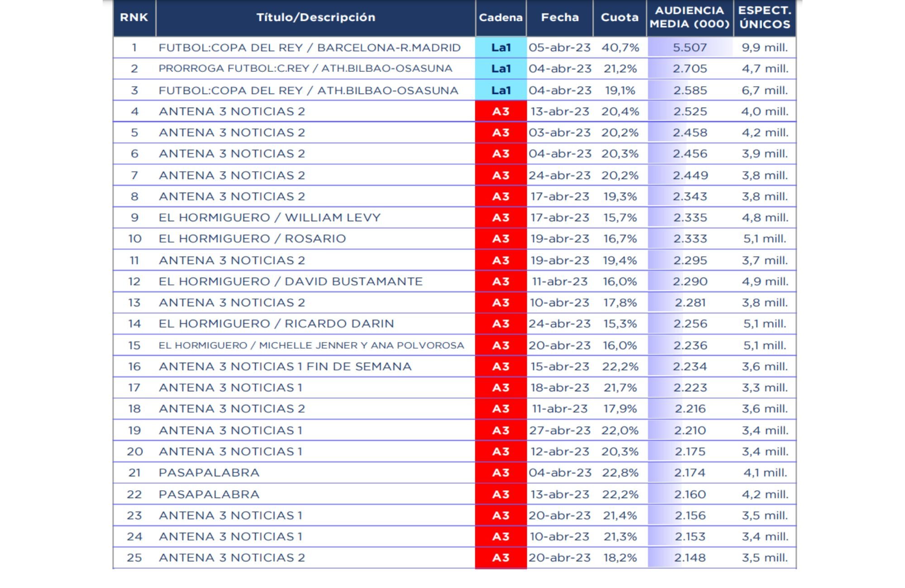Click the Cadena column header
Viewport: 905px width, 588px height.
[x=500, y=18]
